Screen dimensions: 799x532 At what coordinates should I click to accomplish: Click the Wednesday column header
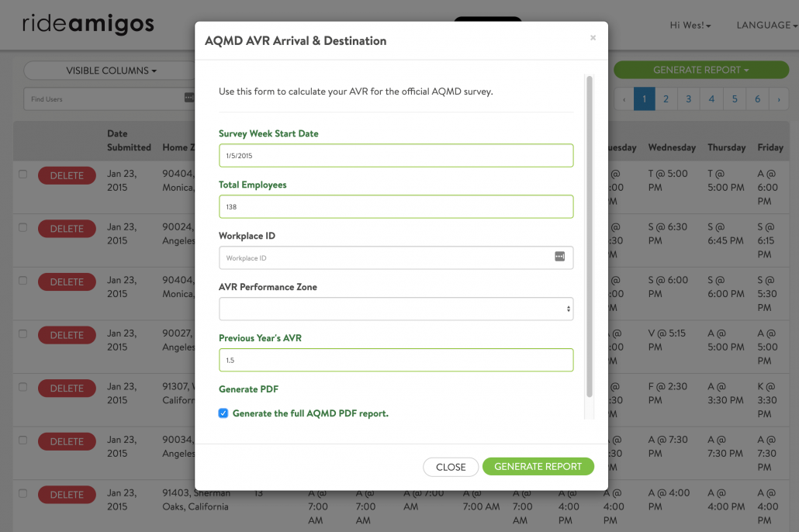tap(672, 147)
